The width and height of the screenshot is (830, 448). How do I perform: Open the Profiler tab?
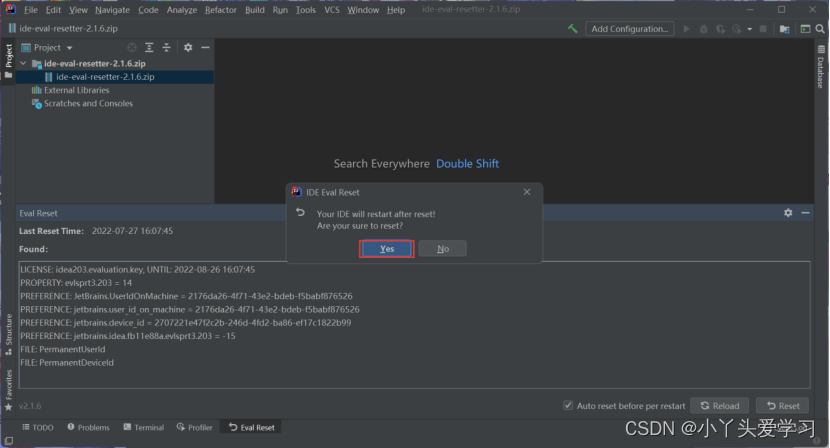194,427
